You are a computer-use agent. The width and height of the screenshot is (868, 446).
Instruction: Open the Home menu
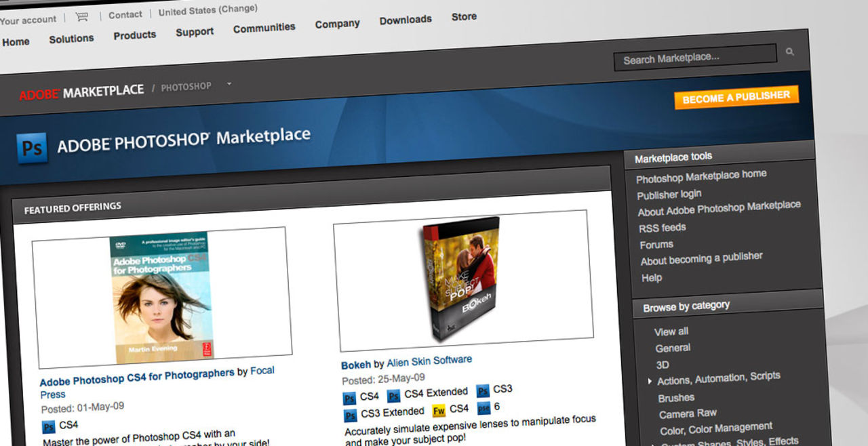click(x=16, y=42)
